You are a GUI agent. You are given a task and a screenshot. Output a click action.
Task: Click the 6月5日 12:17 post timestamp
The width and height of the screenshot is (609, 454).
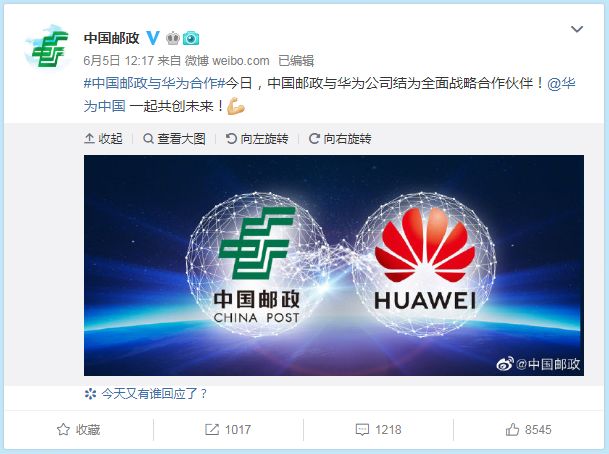pyautogui.click(x=119, y=61)
